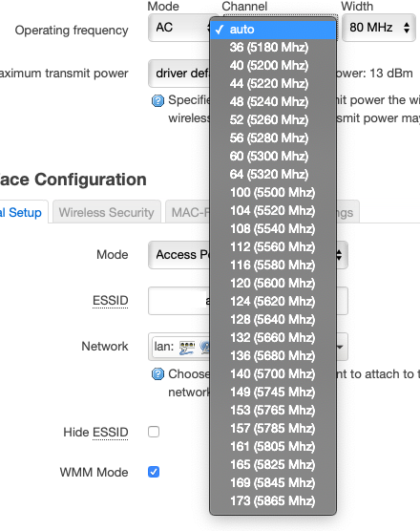The height and width of the screenshot is (531, 420).
Task: Click the transmit power help icon
Action: 157,100
